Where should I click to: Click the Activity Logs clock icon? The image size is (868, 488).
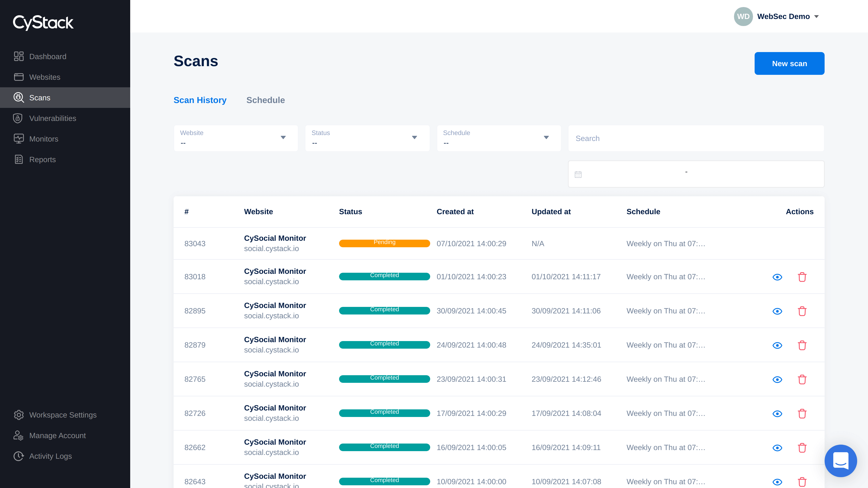(18, 456)
